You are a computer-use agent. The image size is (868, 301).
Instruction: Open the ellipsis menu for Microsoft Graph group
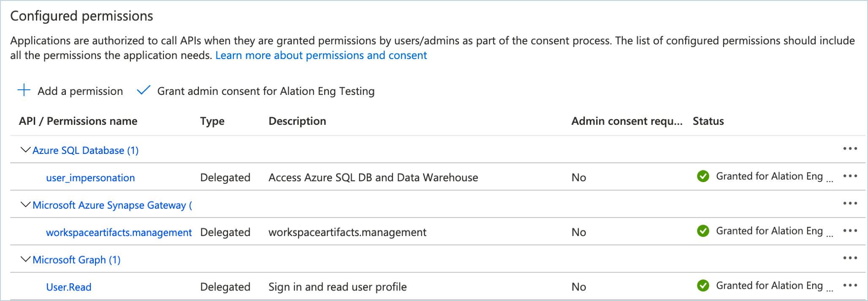(850, 258)
